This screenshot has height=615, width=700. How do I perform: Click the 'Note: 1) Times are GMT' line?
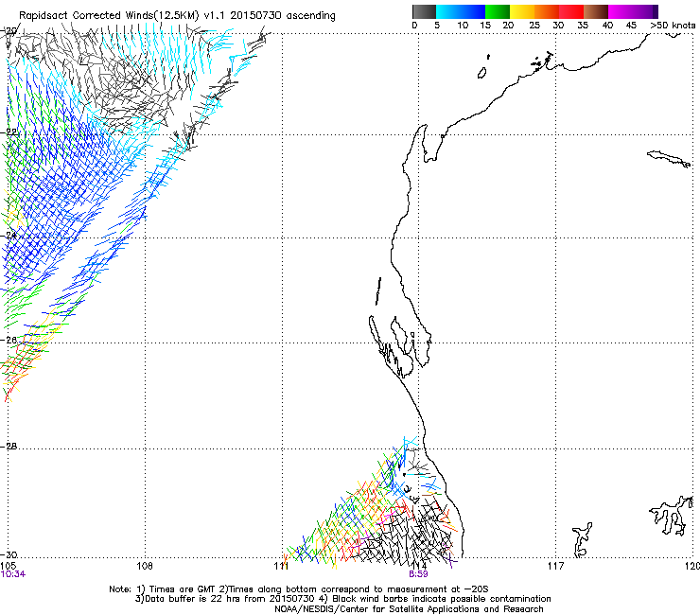299,589
